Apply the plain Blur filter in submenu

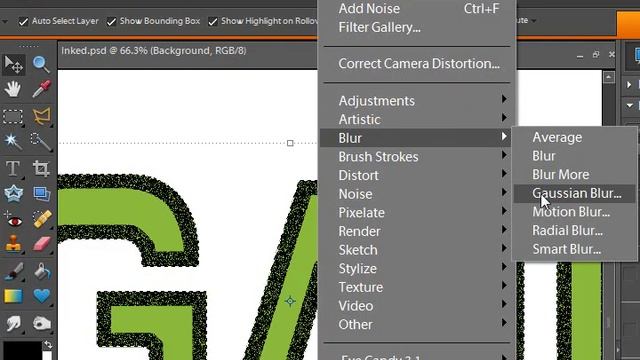coord(575,156)
